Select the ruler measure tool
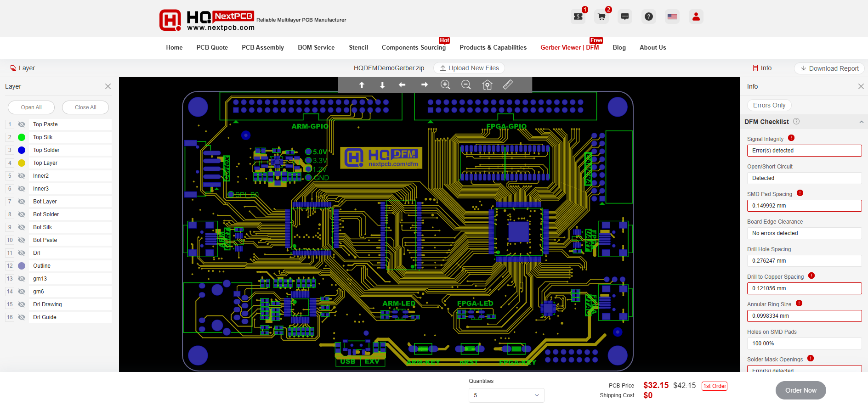Screen dimensions: 868x405 (x=508, y=85)
